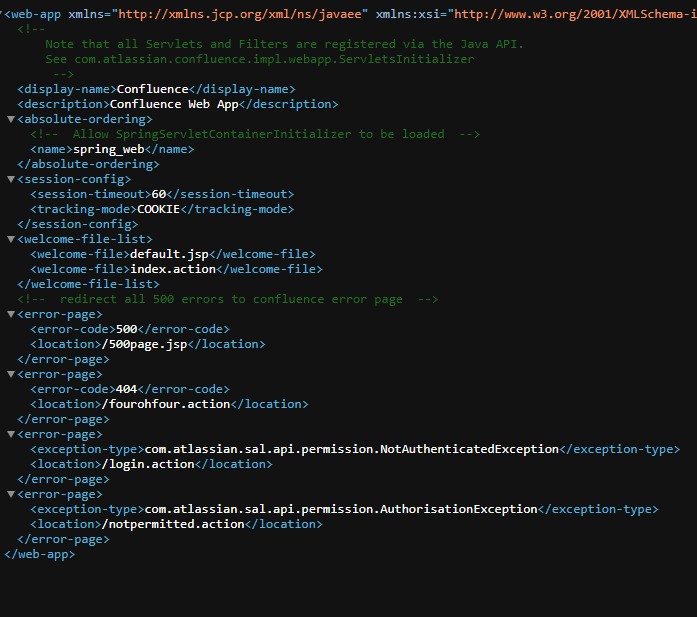Click the closing </welcome-file-list> tag

click(x=88, y=284)
